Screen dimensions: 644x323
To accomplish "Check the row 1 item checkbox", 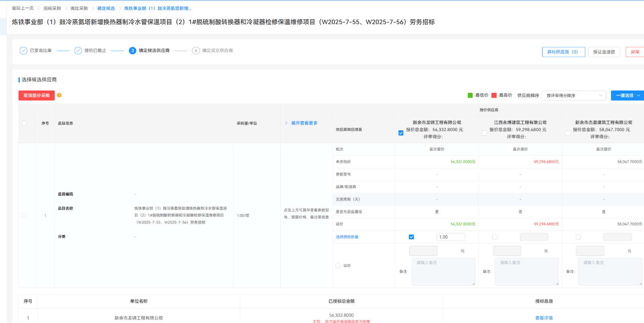I will coord(24,216).
